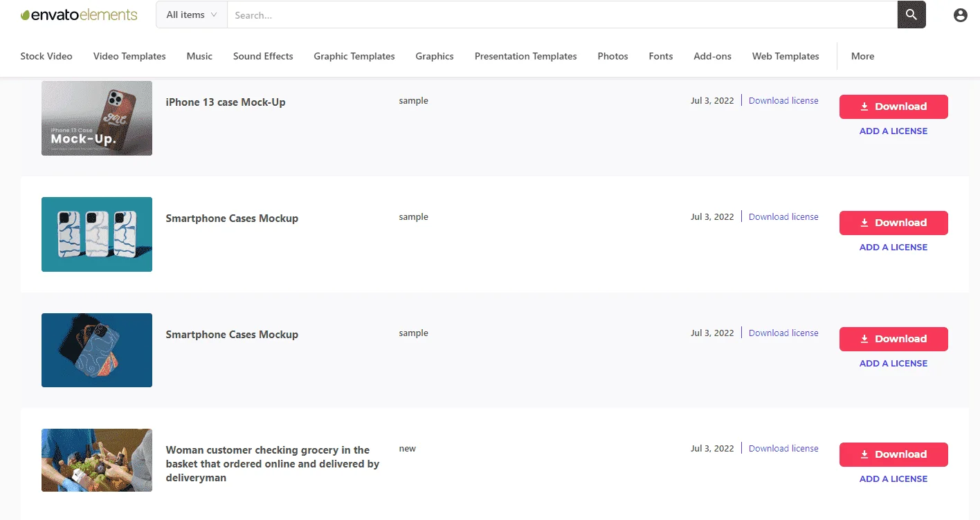The image size is (980, 520).
Task: Download license for iPhone 13 case Mock-Up
Action: (x=783, y=100)
